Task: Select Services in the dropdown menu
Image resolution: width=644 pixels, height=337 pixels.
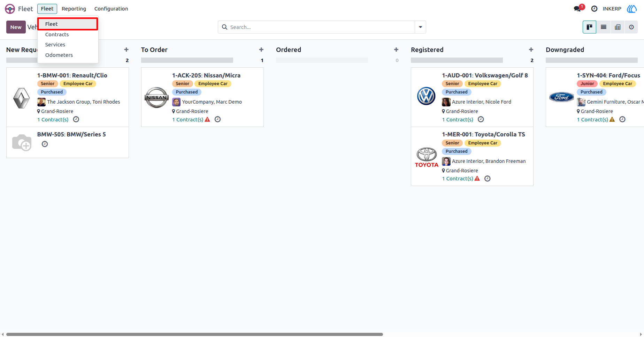Action: [68, 45]
